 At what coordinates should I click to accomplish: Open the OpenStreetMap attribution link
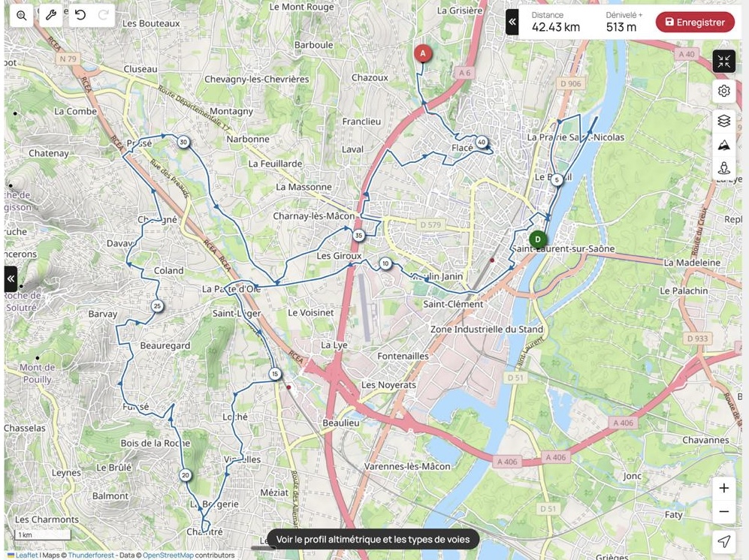point(168,555)
